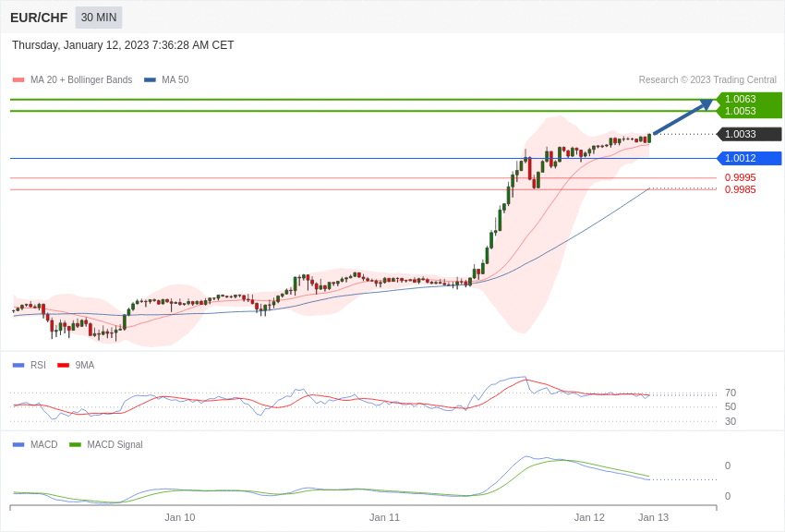
Task: Click the RSI 70 level label
Action: (x=731, y=393)
